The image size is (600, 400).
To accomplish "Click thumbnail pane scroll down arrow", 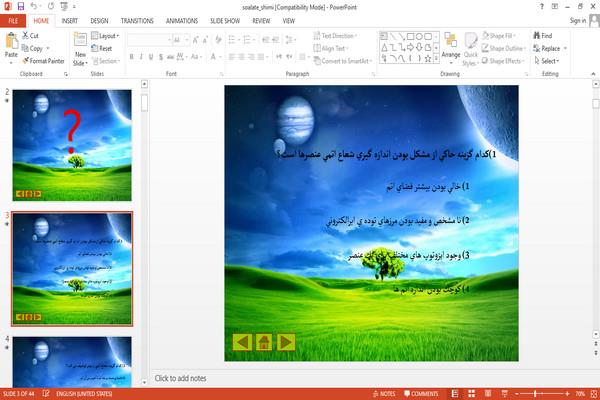I will tap(144, 382).
